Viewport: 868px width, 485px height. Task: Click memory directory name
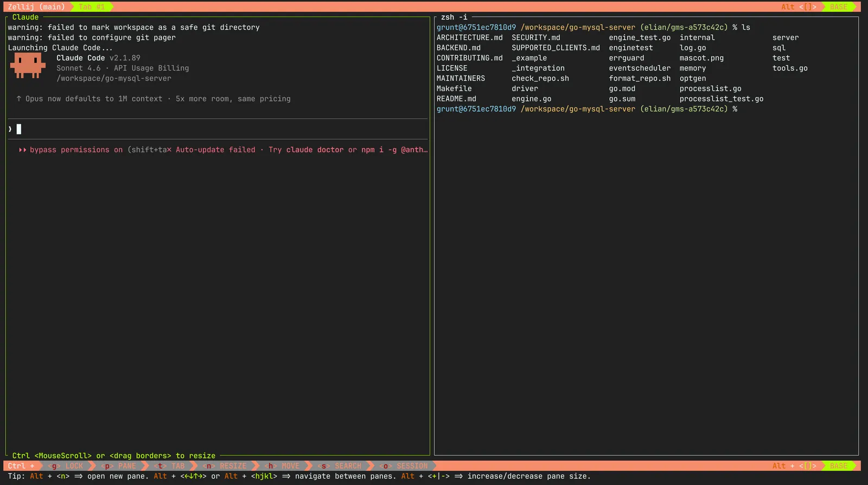click(693, 68)
